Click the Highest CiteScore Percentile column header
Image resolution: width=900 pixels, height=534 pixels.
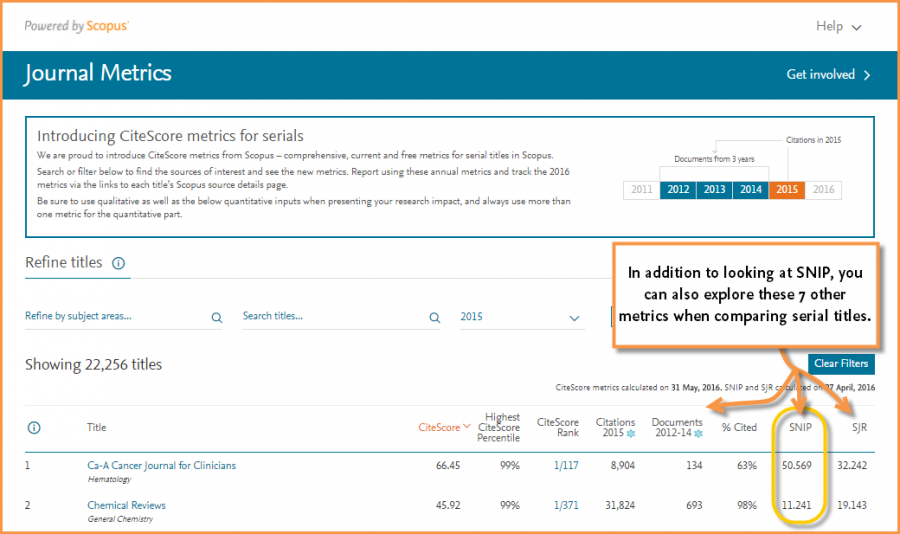pyautogui.click(x=498, y=427)
